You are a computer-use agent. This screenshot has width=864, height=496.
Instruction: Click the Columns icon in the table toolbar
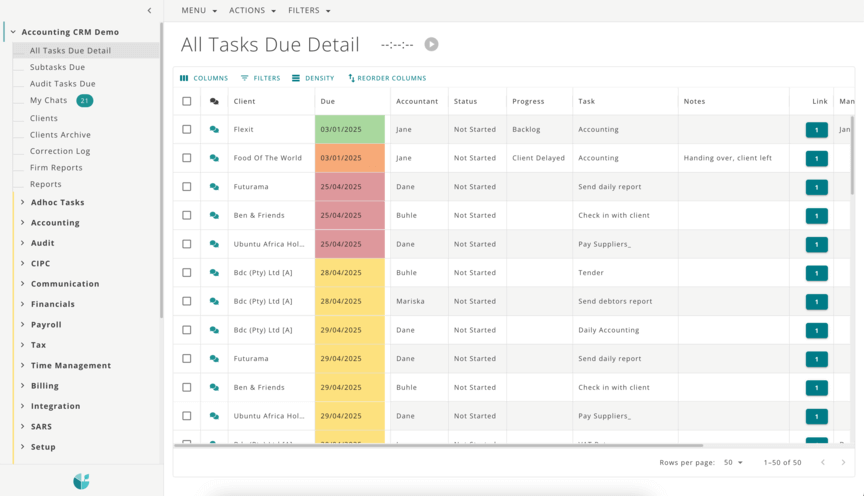[x=184, y=78]
